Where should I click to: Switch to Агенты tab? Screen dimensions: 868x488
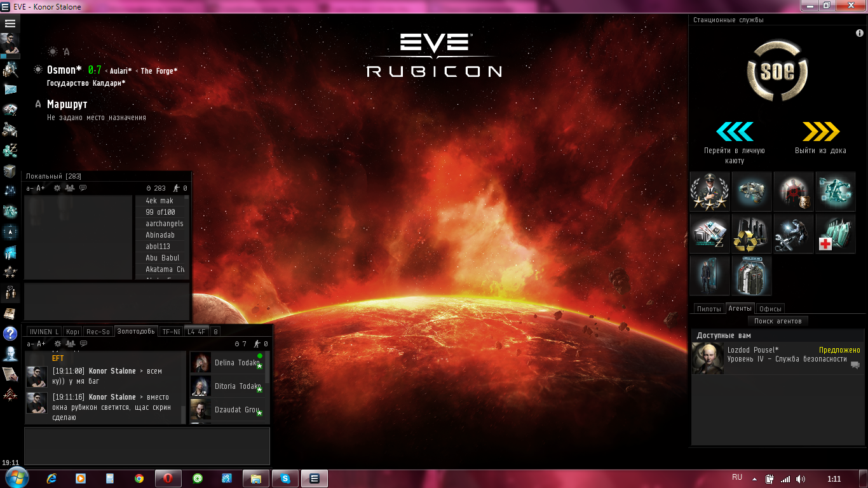coord(740,308)
